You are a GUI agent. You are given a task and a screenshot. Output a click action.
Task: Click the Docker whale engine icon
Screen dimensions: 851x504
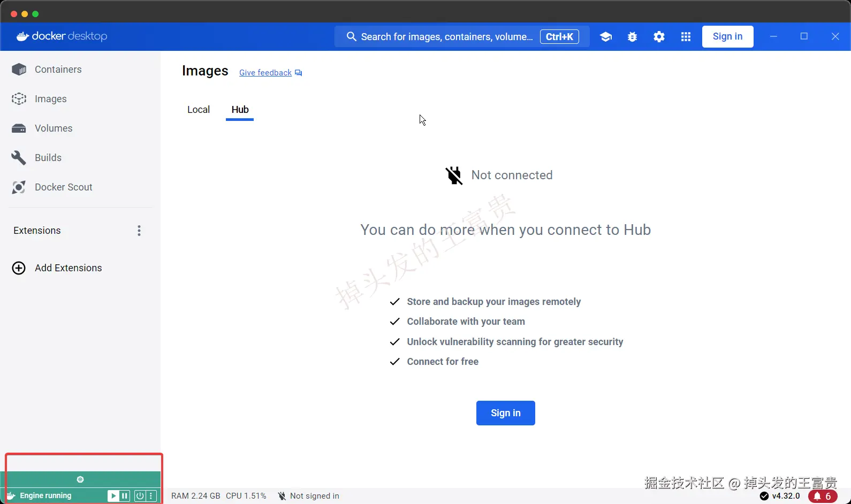coord(11,496)
